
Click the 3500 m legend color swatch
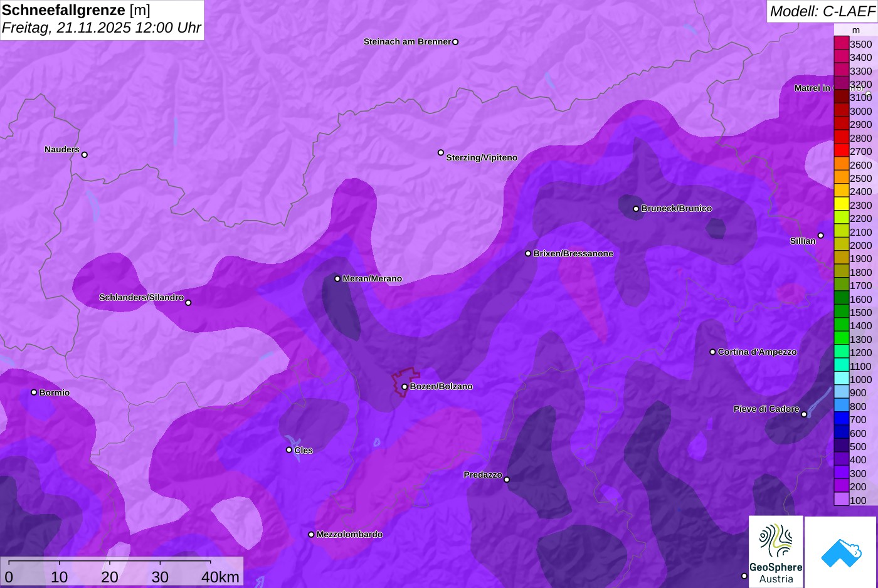pyautogui.click(x=841, y=43)
